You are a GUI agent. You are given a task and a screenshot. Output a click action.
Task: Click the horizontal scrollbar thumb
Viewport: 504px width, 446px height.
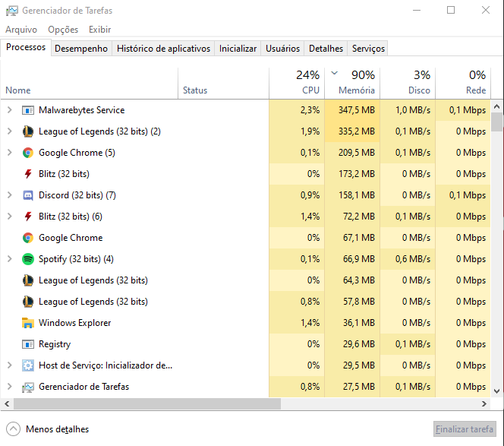(x=147, y=404)
